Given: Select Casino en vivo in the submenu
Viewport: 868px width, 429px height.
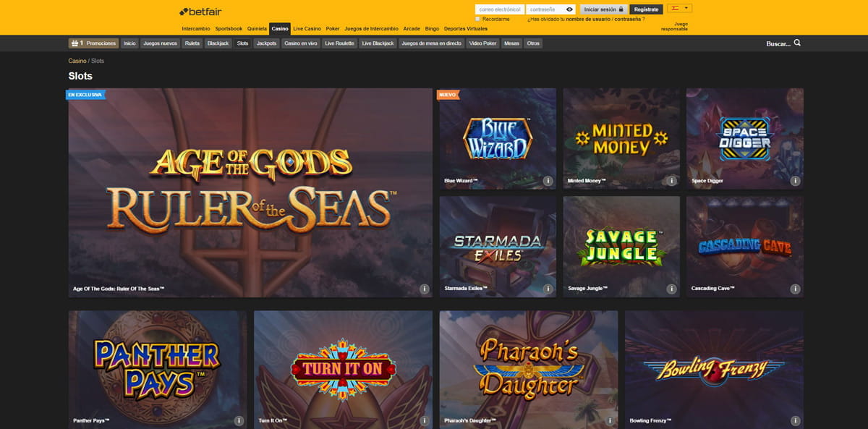Looking at the screenshot, I should point(301,43).
